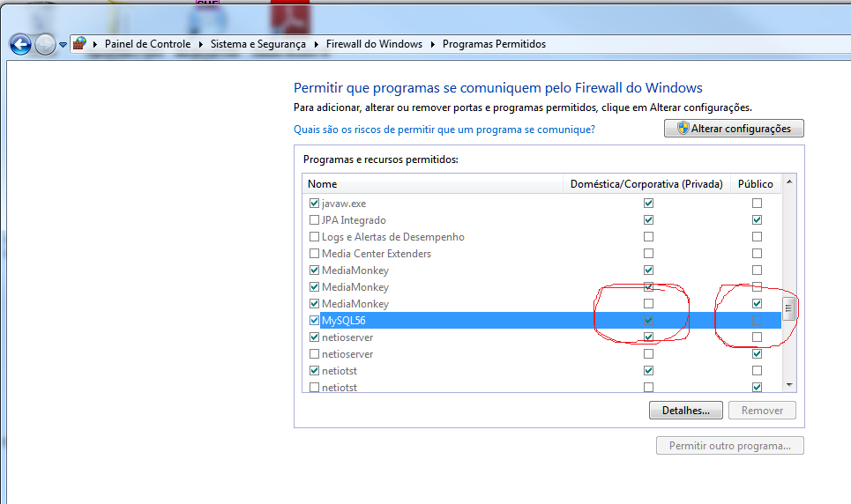Toggle MySQL56 public network checkbox
Screen dimensions: 851x504
pos(758,321)
